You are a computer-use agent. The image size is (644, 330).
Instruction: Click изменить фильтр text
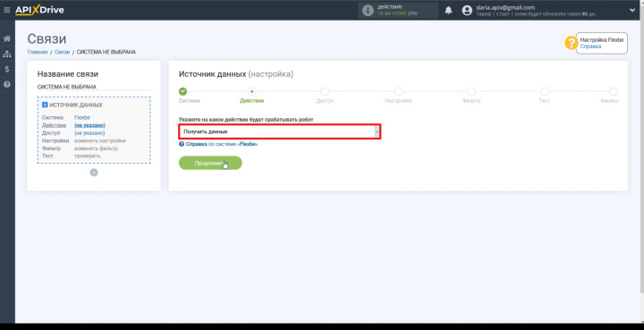coord(96,148)
